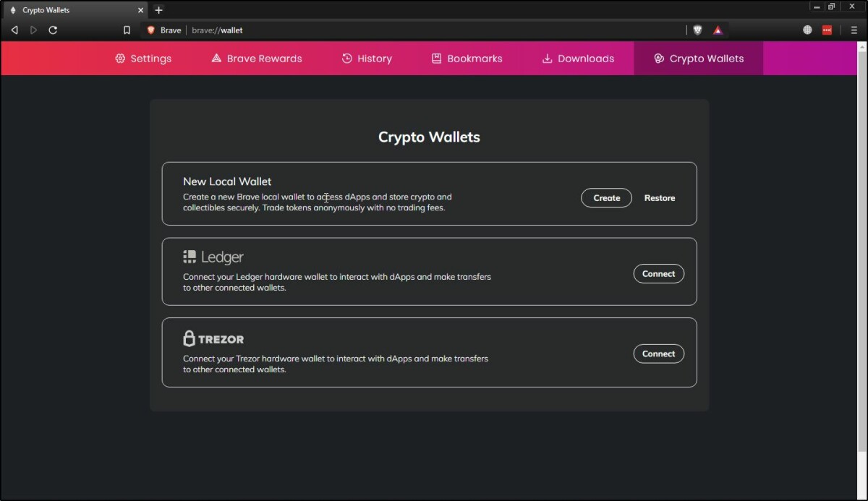Restore an existing local wallet
The width and height of the screenshot is (868, 501).
(x=660, y=198)
